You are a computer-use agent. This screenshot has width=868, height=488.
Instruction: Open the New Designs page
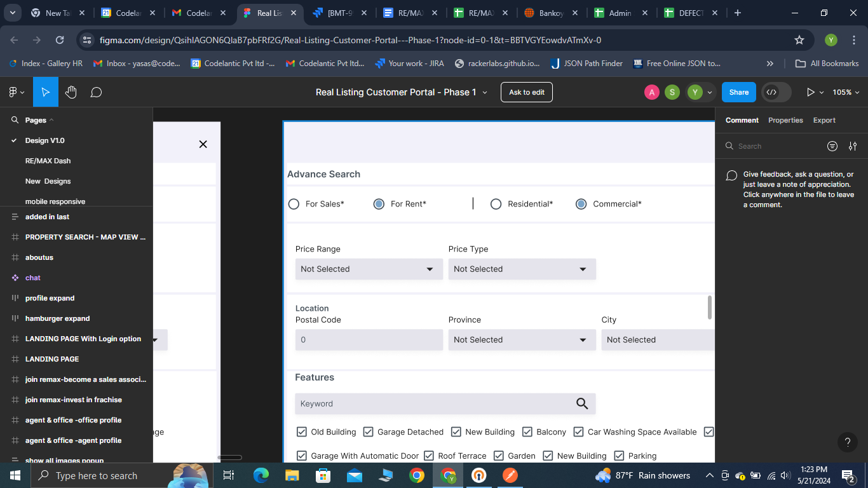tap(48, 181)
